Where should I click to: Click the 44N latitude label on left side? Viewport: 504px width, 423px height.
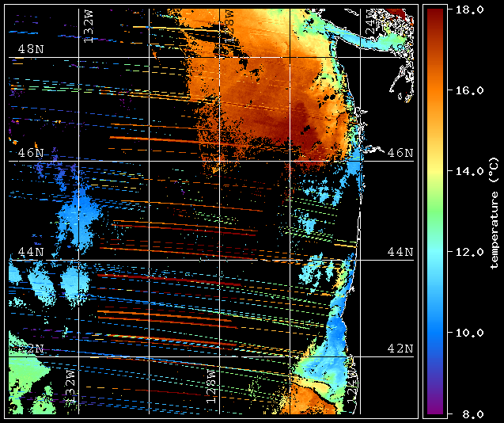[x=31, y=252]
